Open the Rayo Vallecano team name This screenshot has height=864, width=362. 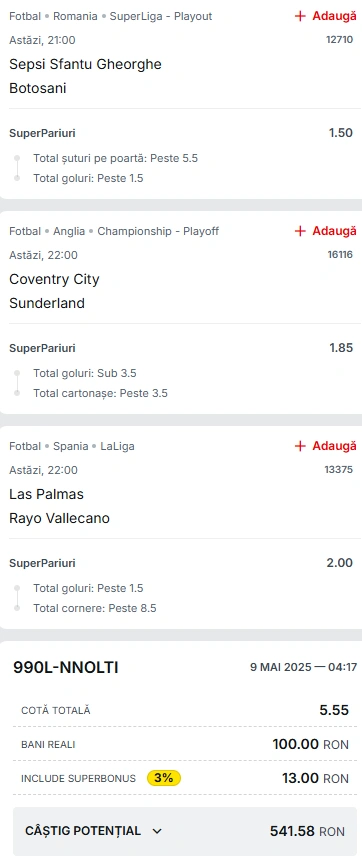pyautogui.click(x=60, y=518)
